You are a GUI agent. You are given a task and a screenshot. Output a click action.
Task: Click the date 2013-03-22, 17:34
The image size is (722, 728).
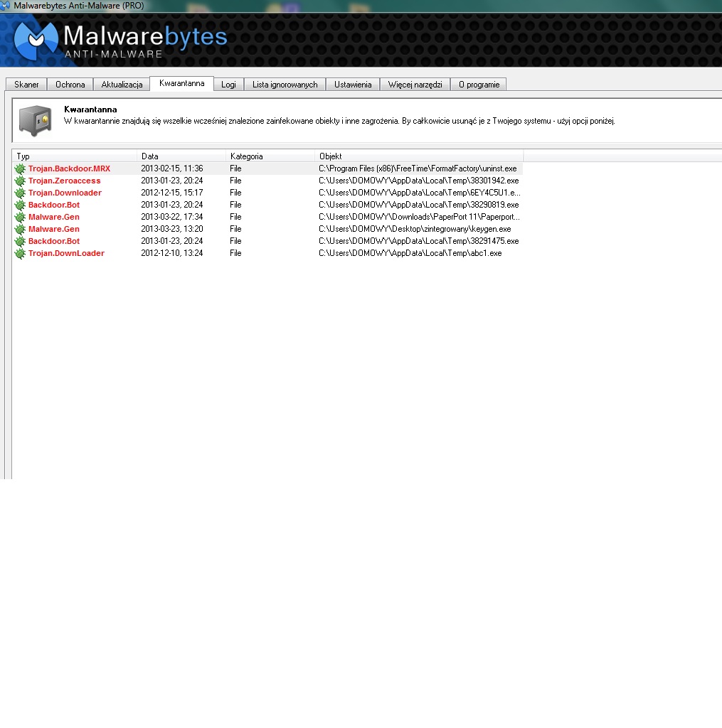172,217
